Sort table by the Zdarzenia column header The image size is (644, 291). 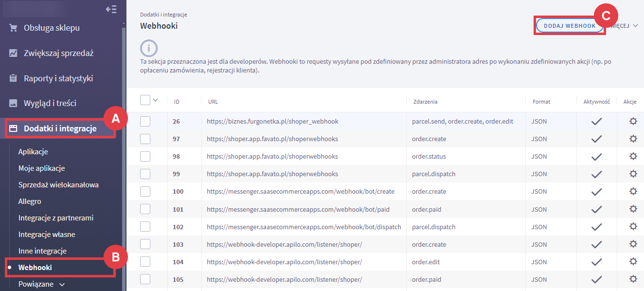click(425, 102)
